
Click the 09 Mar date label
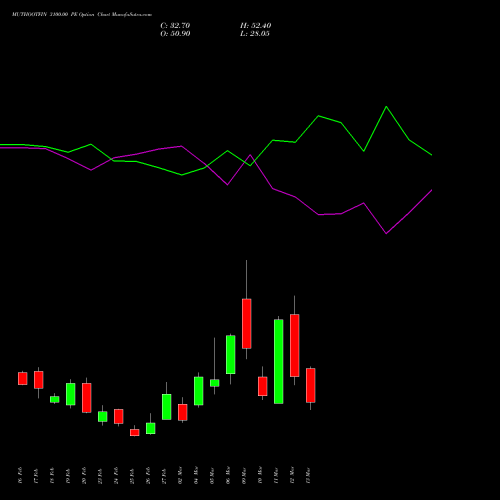244,475
